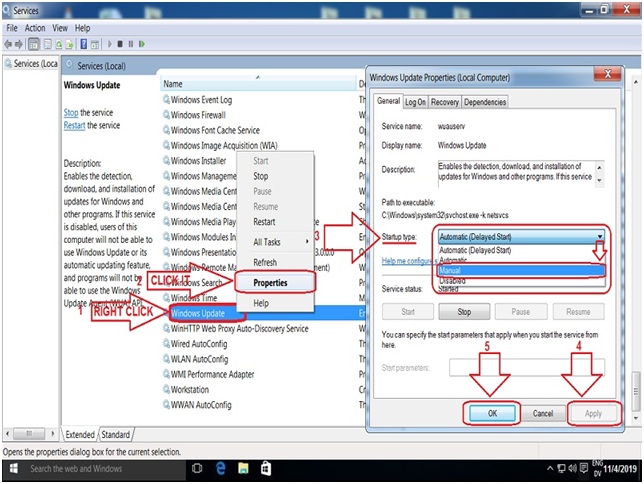The width and height of the screenshot is (644, 484).
Task: Open the Startup type combo box
Action: pos(521,237)
